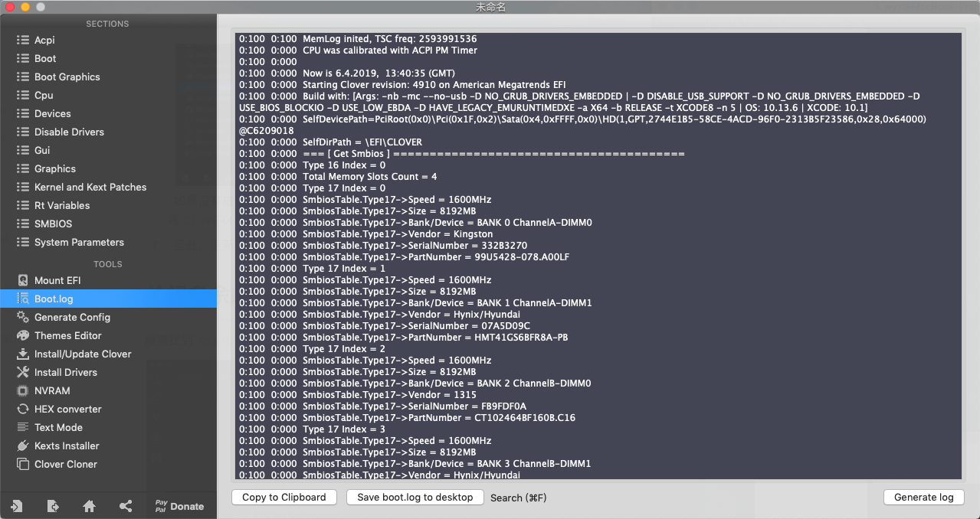Click the Graphics section list icon

[x=22, y=168]
